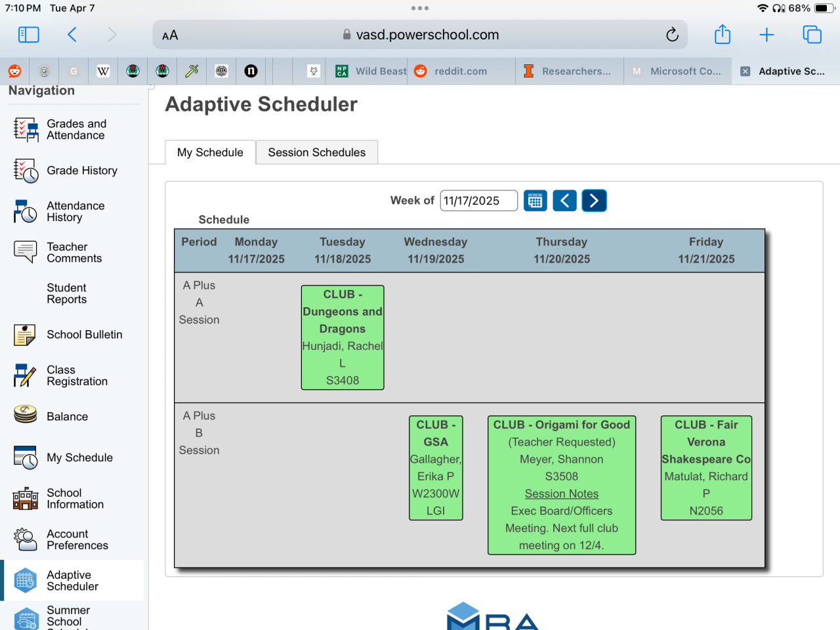Screen dimensions: 840x630
Task: Open the Grades and Attendance icon
Action: tap(26, 129)
